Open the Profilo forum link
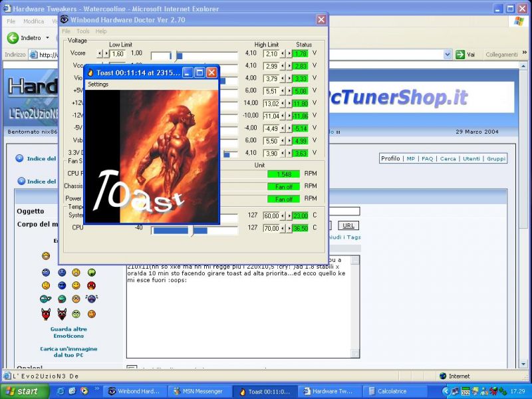Viewport: 532px width, 399px height. point(390,158)
